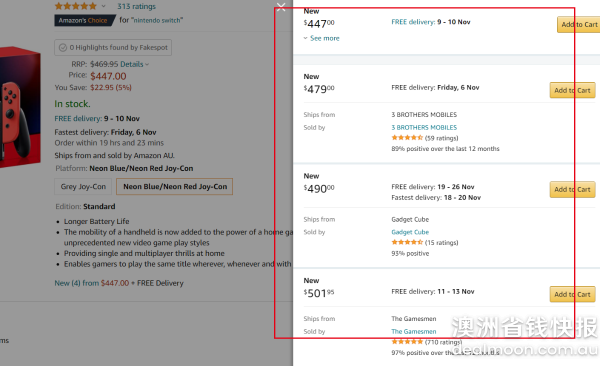Click 3 BROTHERS MOBILES star rating
600x366 pixels.
click(407, 138)
